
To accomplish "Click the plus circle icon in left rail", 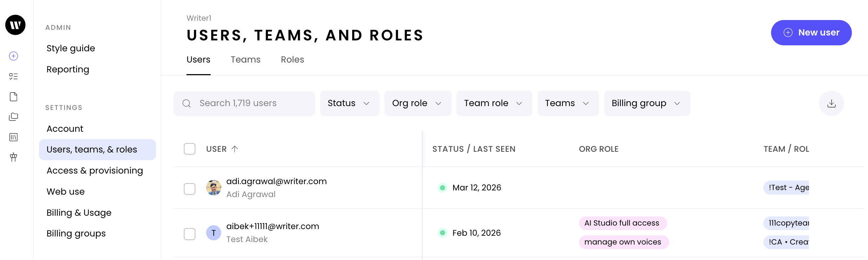I will [x=14, y=56].
